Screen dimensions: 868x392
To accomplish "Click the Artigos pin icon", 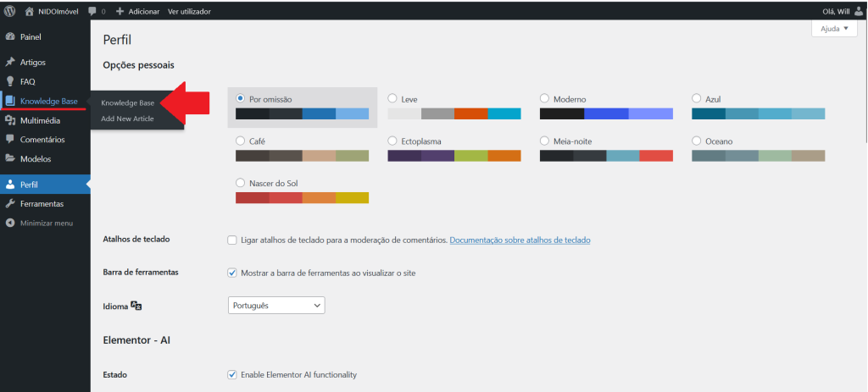I will [9, 63].
